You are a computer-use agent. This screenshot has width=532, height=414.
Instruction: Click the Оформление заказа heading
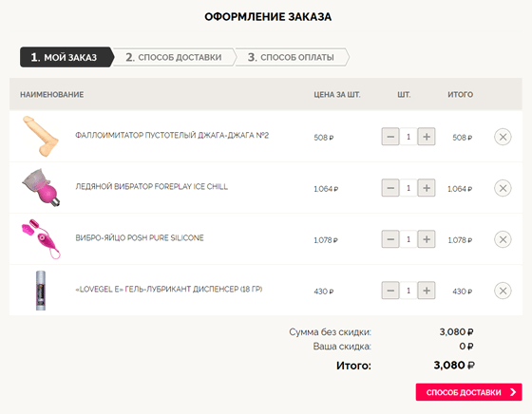[268, 16]
